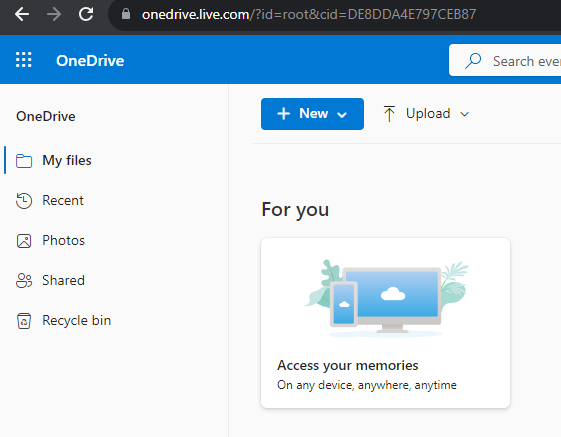Viewport: 561px width, 437px height.
Task: Go to Recent files
Action: click(63, 200)
